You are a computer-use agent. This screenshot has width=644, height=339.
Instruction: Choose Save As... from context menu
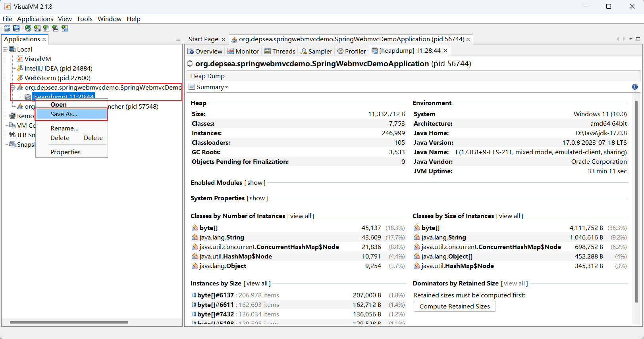click(64, 114)
